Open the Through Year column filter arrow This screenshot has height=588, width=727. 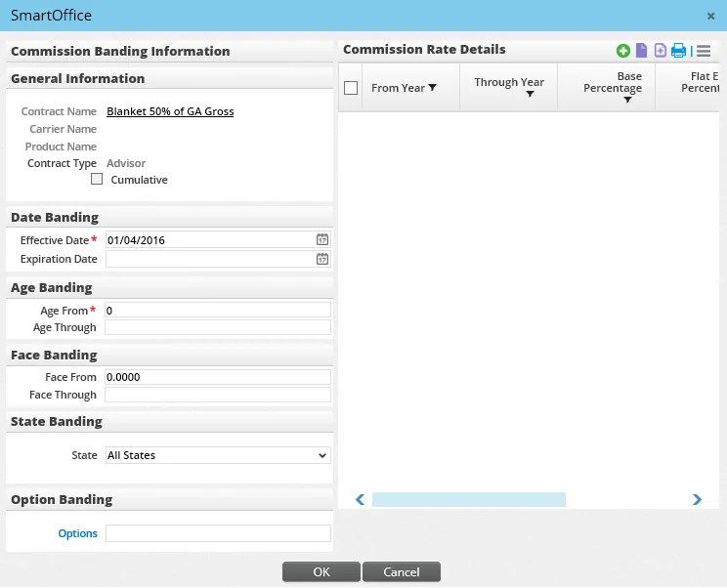tap(530, 95)
